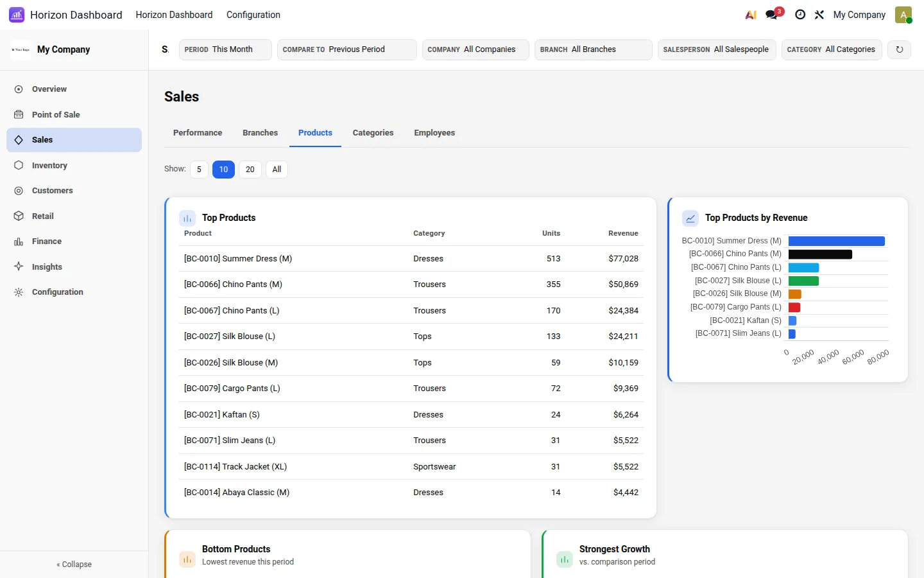Open the Company All Companies filter
The height and width of the screenshot is (578, 924).
[475, 49]
